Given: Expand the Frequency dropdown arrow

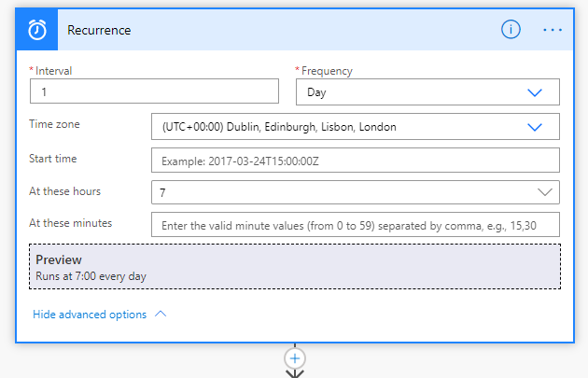Looking at the screenshot, I should (x=535, y=92).
